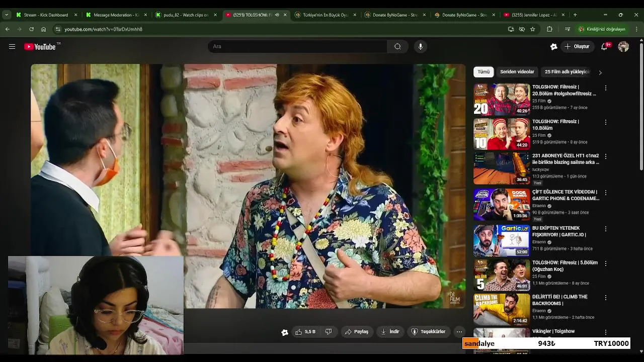Open the notifications bell

(x=604, y=47)
